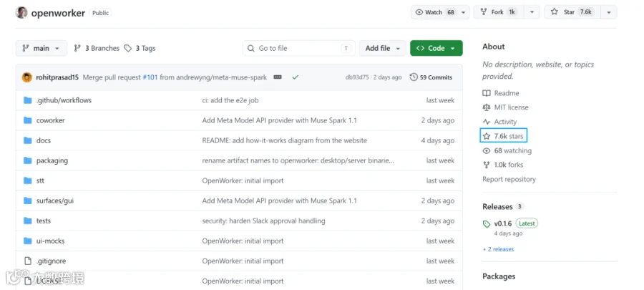Open the rohitprasad15 user link
The height and width of the screenshot is (290, 644).
point(57,77)
